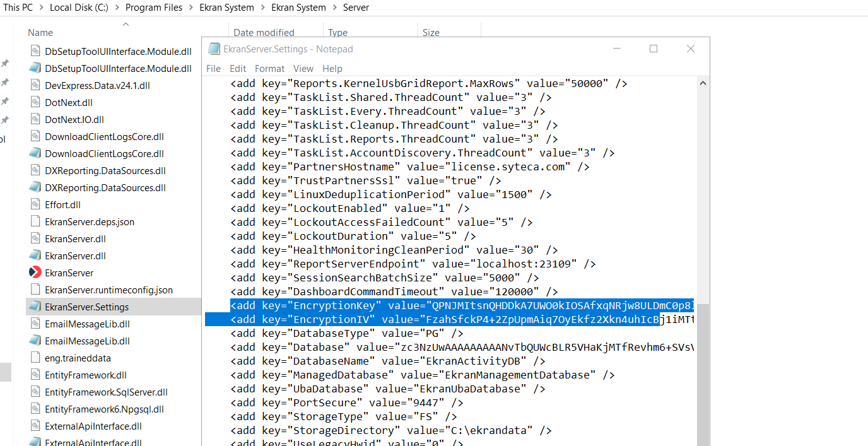Minimize the Notepad window
Image resolution: width=868 pixels, height=446 pixels.
point(616,49)
